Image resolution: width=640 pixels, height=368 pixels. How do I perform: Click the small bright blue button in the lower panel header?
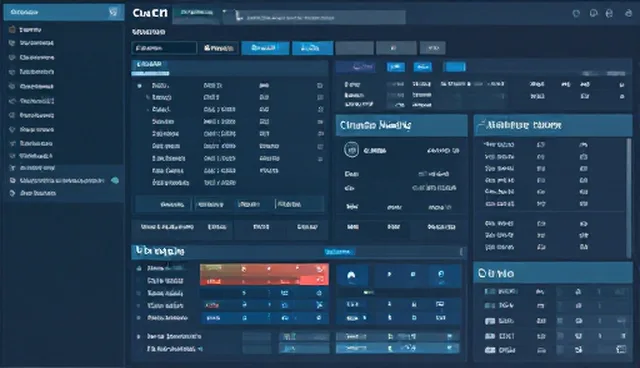point(340,252)
